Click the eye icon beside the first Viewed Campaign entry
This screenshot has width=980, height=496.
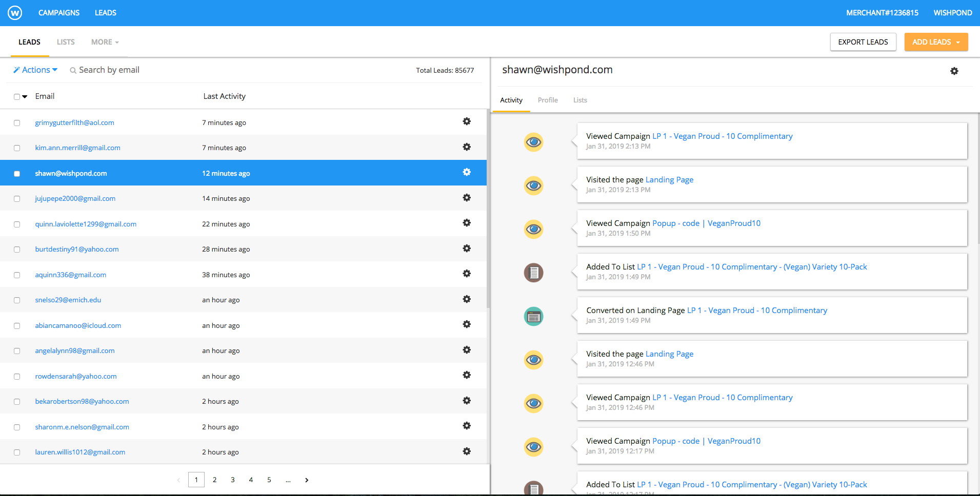(533, 142)
